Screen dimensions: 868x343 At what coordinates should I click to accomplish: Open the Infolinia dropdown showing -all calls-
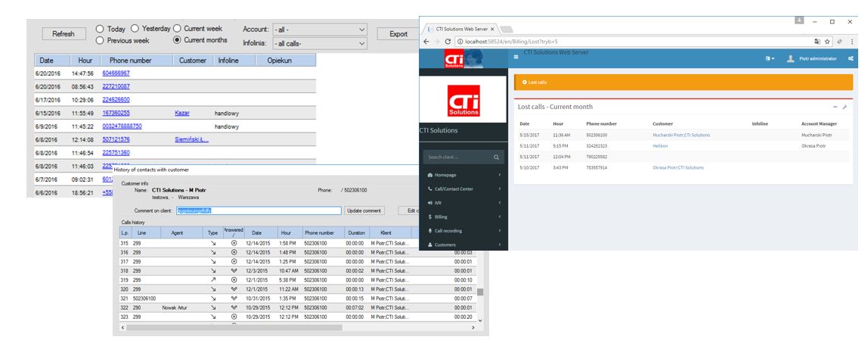click(319, 43)
